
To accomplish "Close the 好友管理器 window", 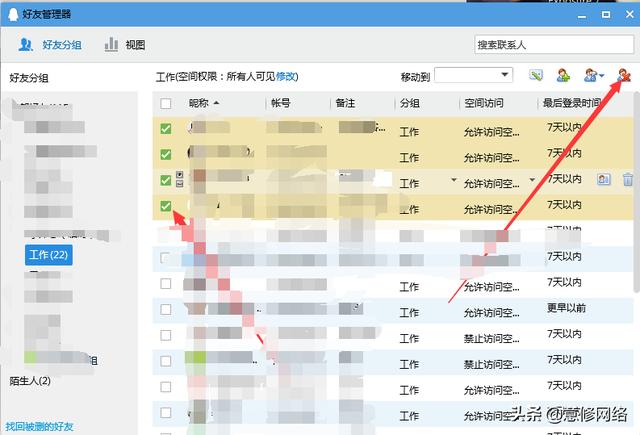I will tap(630, 14).
